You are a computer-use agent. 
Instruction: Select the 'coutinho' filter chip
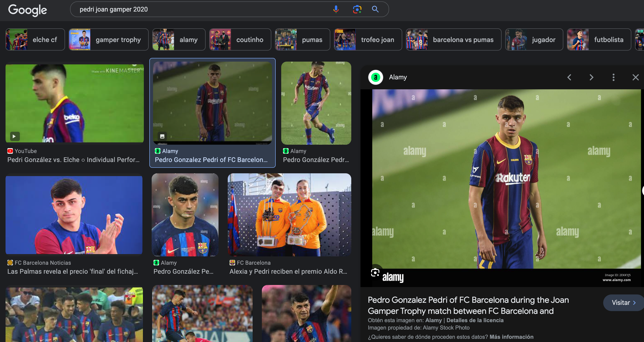[240, 39]
